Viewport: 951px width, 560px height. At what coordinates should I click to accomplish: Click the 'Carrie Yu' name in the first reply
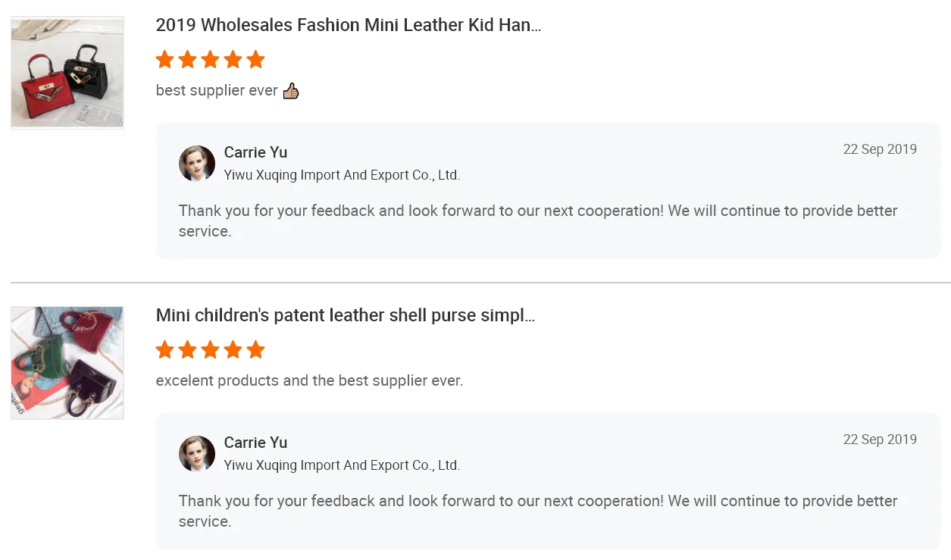point(256,152)
